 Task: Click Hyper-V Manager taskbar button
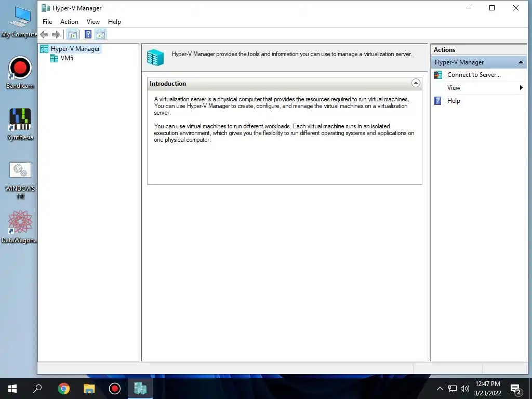click(x=140, y=389)
